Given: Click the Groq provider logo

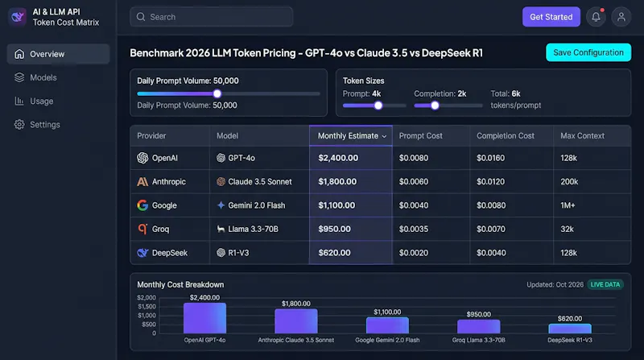Looking at the screenshot, I should (x=142, y=229).
